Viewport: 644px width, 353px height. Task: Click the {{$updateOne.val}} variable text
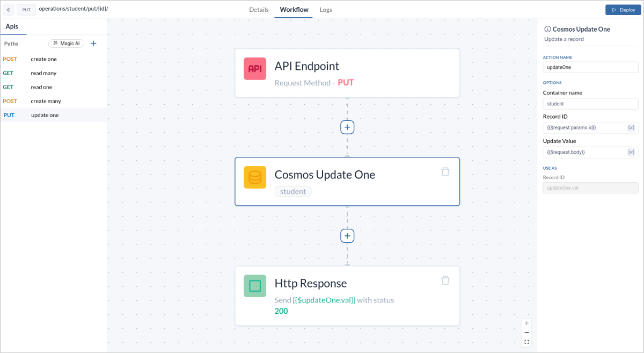[x=324, y=300]
